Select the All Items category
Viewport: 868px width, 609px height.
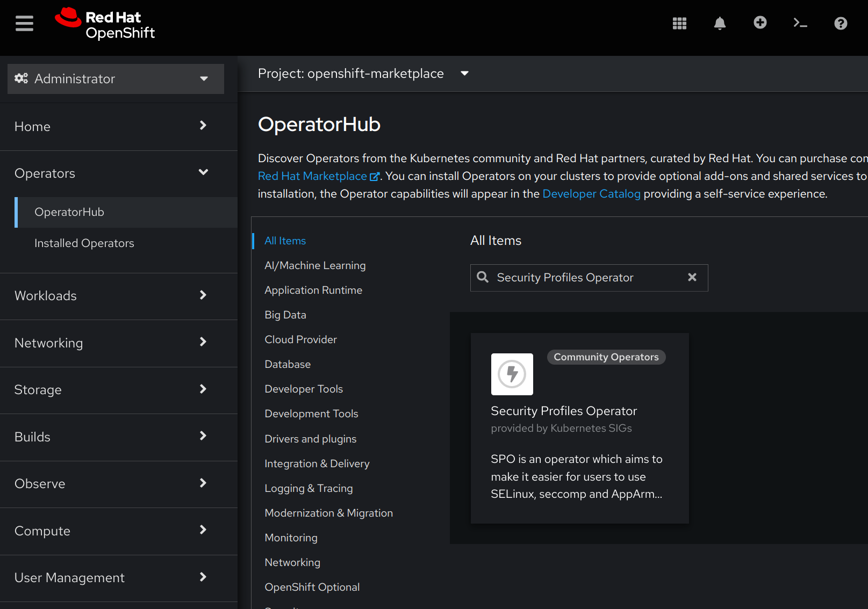[285, 241]
